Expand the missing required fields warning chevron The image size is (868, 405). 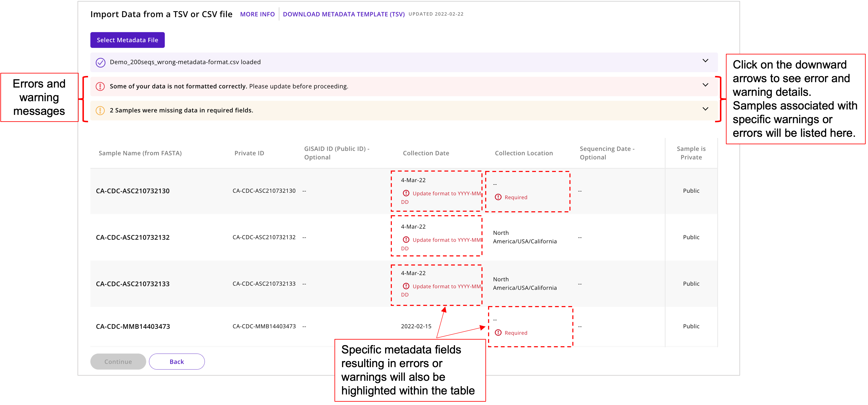pyautogui.click(x=705, y=109)
